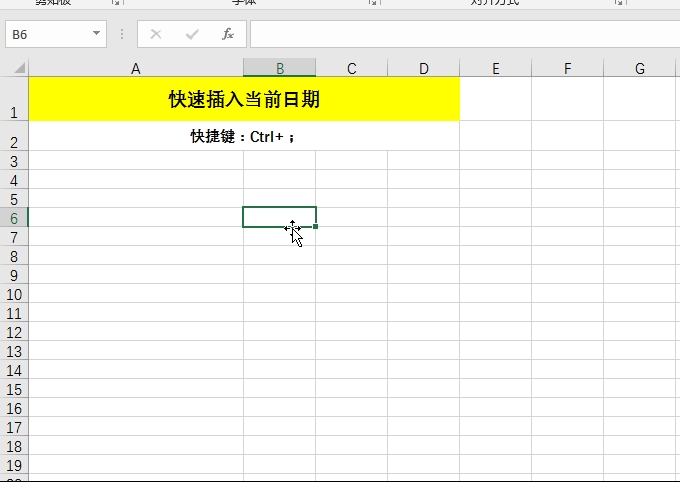Click inside the formula bar input

pyautogui.click(x=460, y=34)
